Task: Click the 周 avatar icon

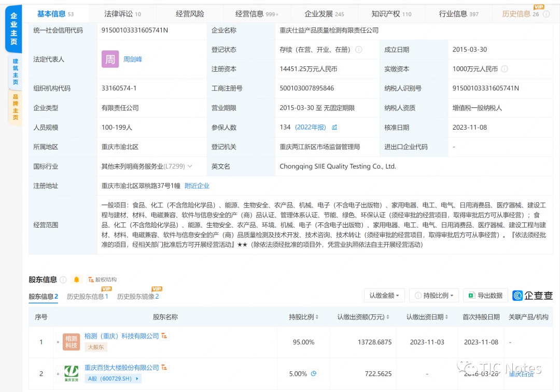Action: [110, 59]
